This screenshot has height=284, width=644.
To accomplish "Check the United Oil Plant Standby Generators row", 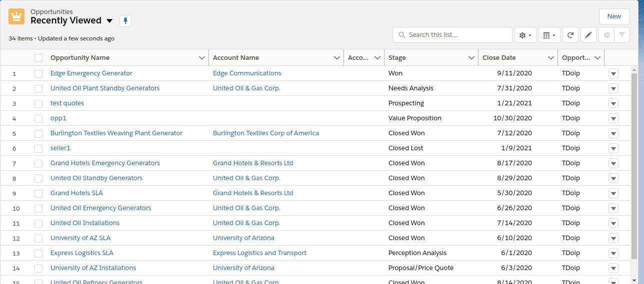I will point(38,88).
